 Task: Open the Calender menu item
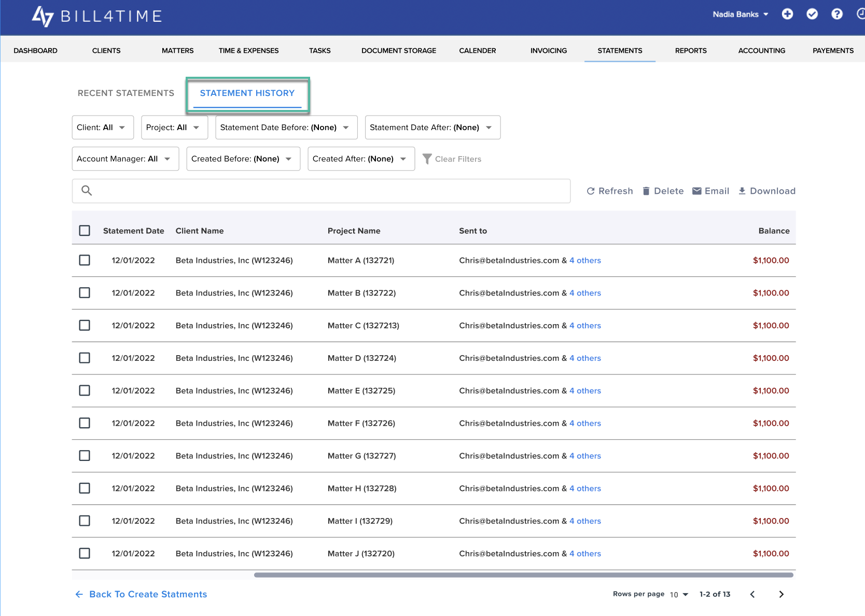[x=478, y=51]
